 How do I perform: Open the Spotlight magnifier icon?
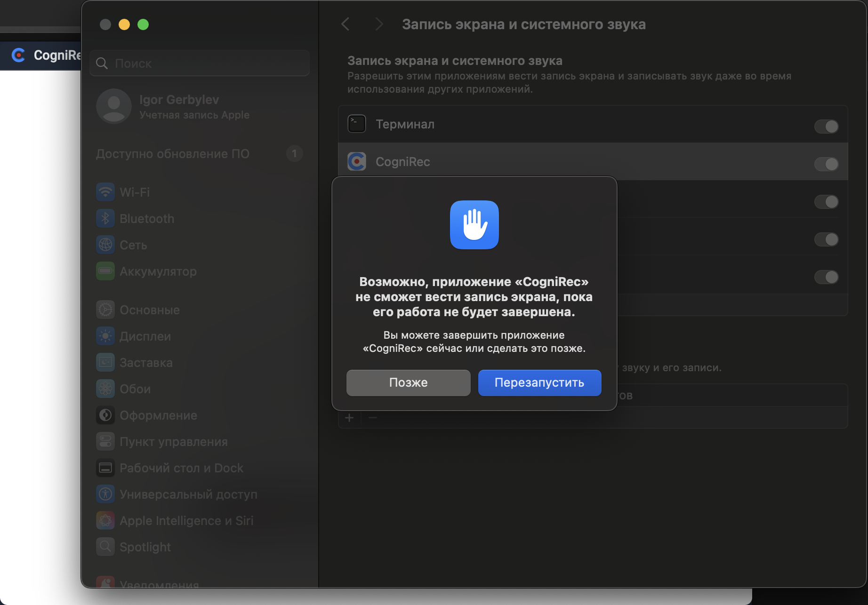(x=105, y=547)
